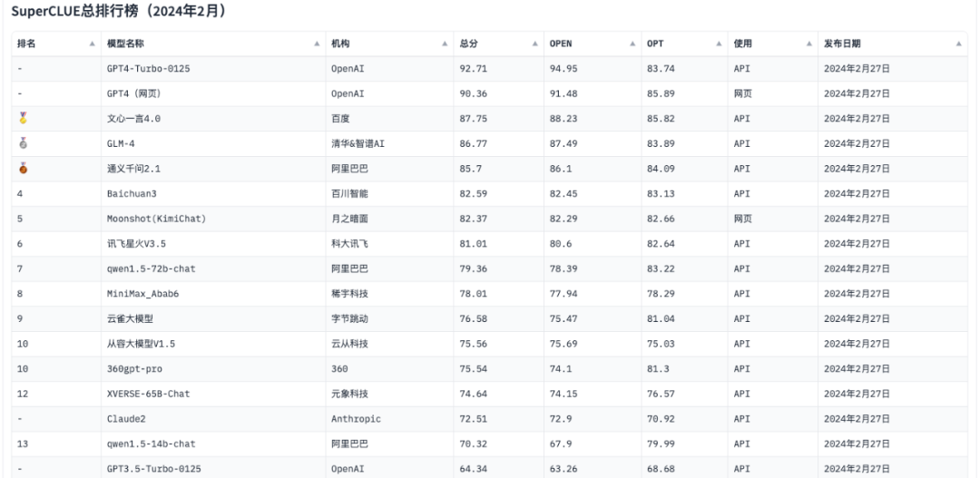Click the 稀宇科技 organization cell
The width and height of the screenshot is (980, 478).
[390, 294]
